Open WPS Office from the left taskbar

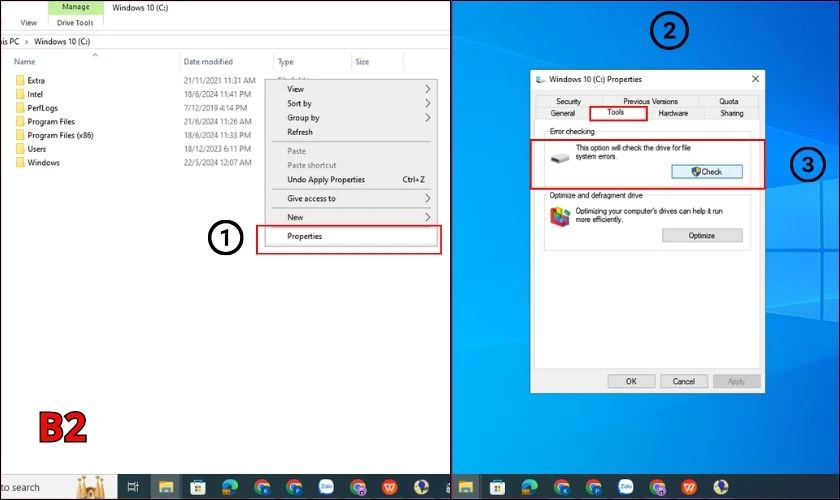click(x=390, y=487)
